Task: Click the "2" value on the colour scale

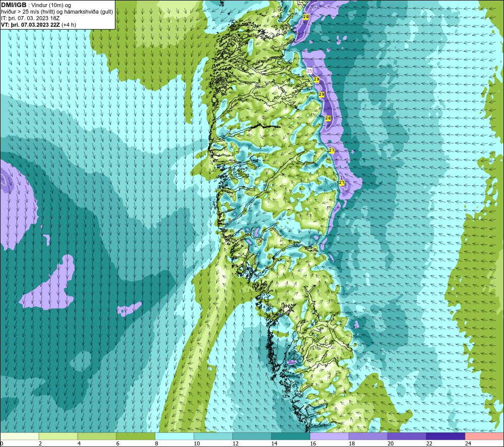Action: 40,443
